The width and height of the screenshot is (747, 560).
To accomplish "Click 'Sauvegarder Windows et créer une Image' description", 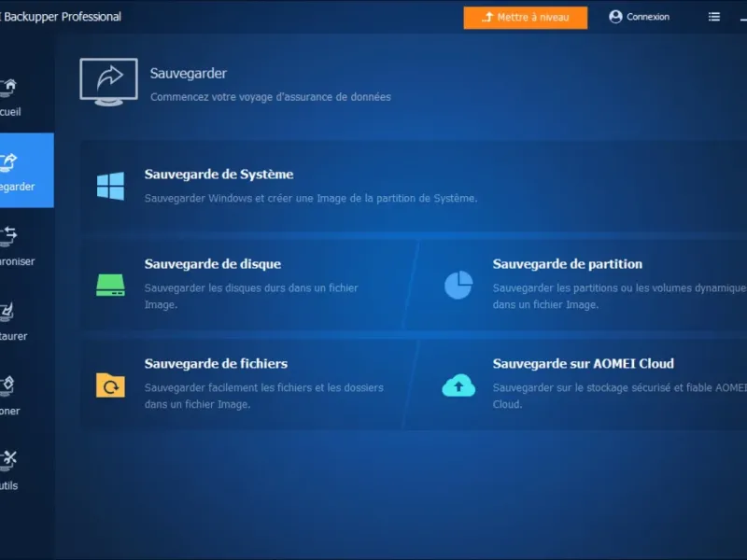I will pos(311,198).
